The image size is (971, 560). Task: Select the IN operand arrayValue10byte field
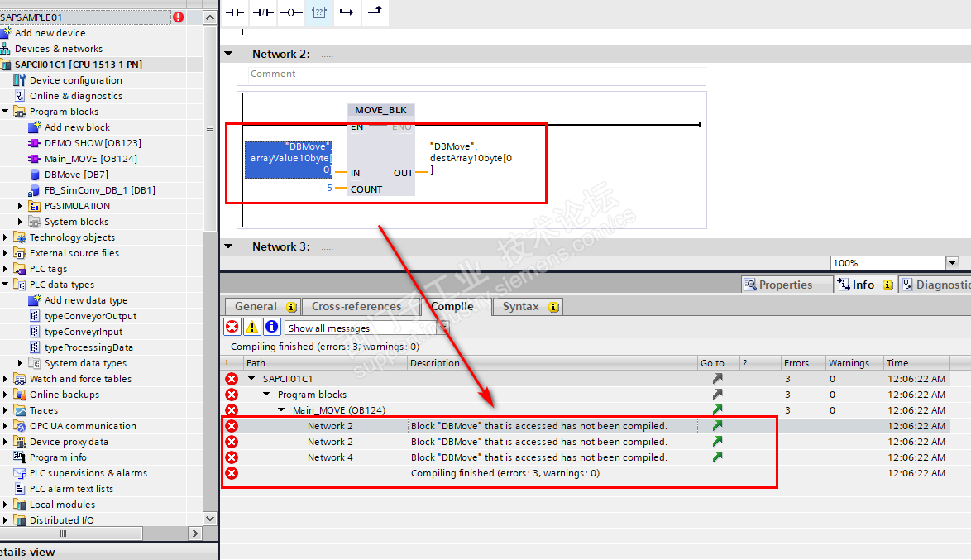(x=289, y=160)
